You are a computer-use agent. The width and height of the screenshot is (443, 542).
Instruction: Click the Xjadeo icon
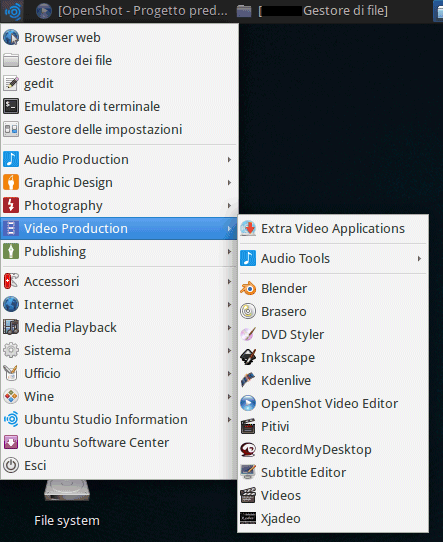point(248,518)
